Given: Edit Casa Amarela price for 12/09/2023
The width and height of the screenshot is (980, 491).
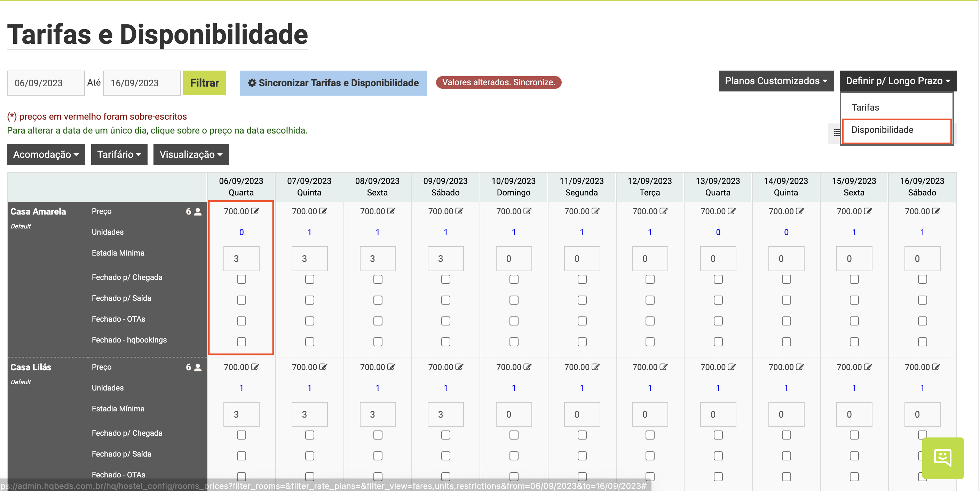Looking at the screenshot, I should click(663, 211).
